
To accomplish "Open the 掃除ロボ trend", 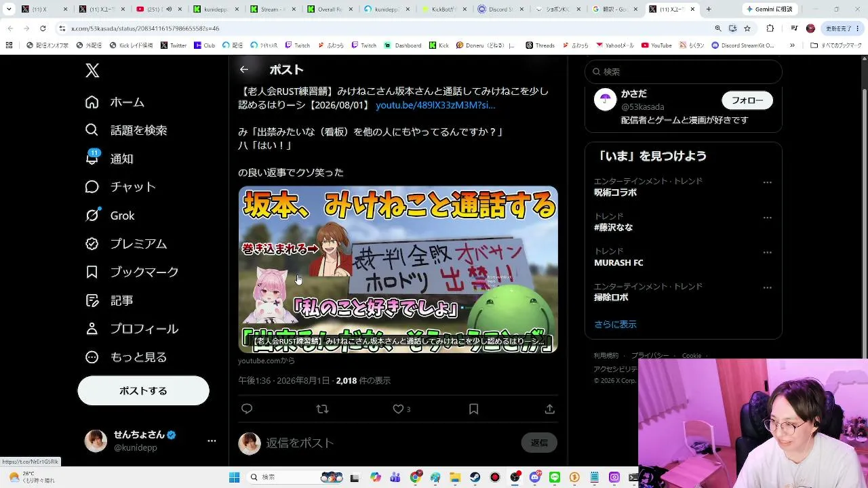I will point(611,298).
